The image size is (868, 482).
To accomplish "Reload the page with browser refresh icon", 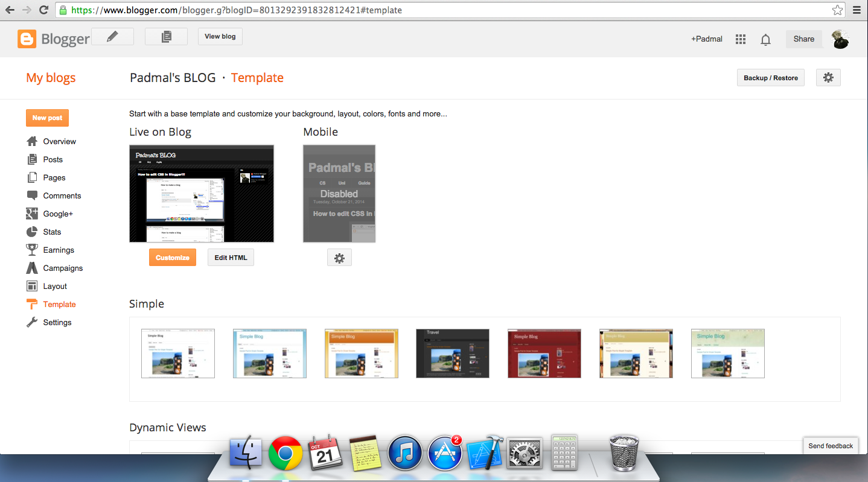I will [x=43, y=10].
